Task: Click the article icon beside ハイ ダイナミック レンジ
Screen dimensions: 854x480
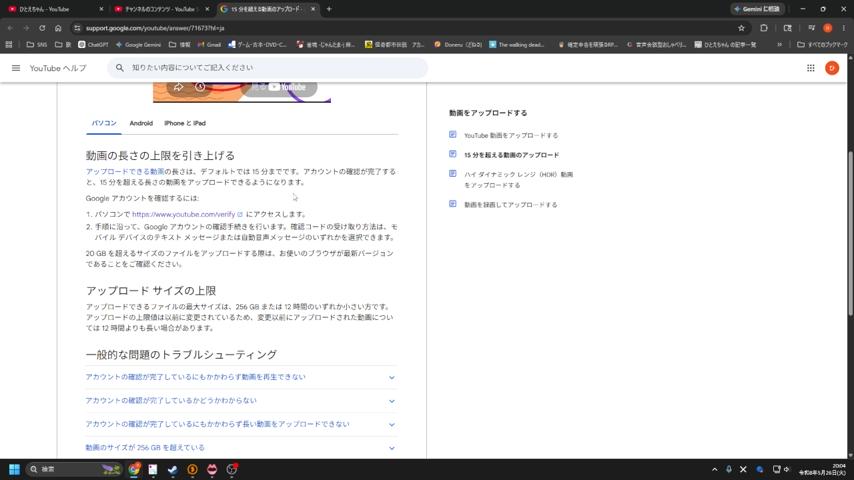Action: click(453, 174)
